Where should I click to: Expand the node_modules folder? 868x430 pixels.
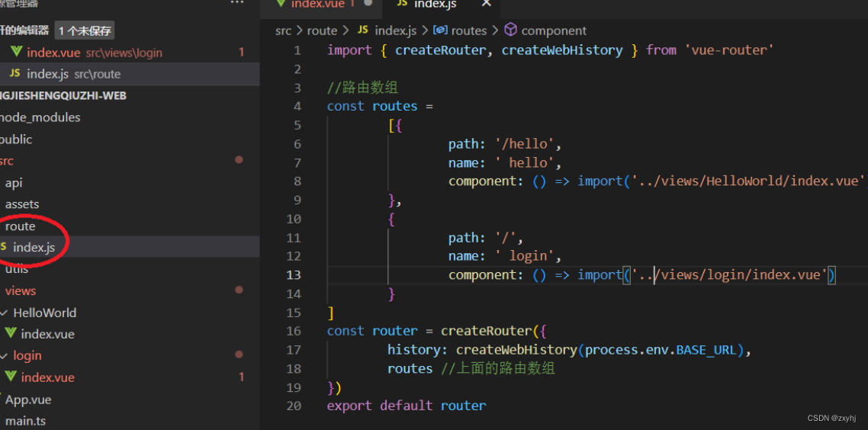coord(40,117)
